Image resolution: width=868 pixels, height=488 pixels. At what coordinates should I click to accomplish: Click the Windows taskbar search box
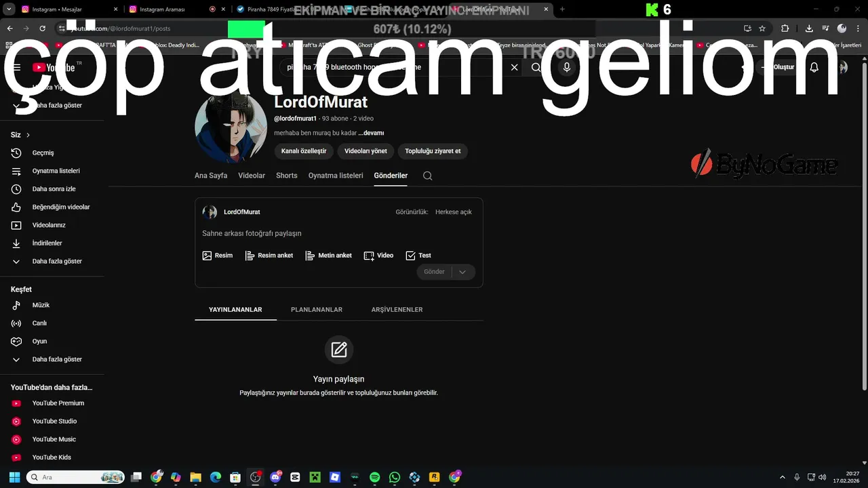click(75, 477)
